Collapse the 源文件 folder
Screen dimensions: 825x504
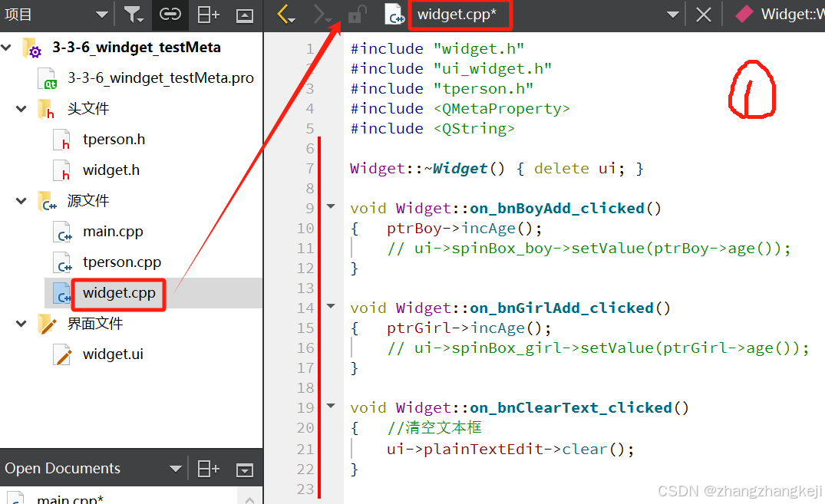21,200
